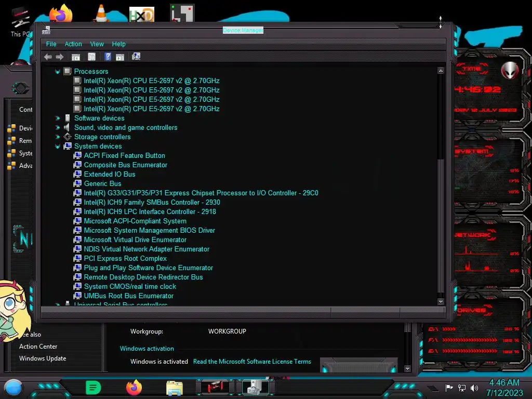
Task: Click Device Manager scrollbar down arrow
Action: (441, 301)
